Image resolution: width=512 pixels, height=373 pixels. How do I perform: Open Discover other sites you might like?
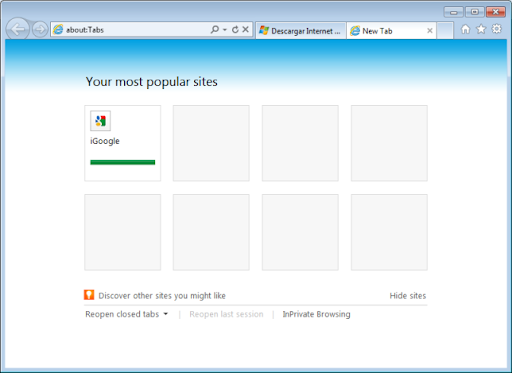162,296
